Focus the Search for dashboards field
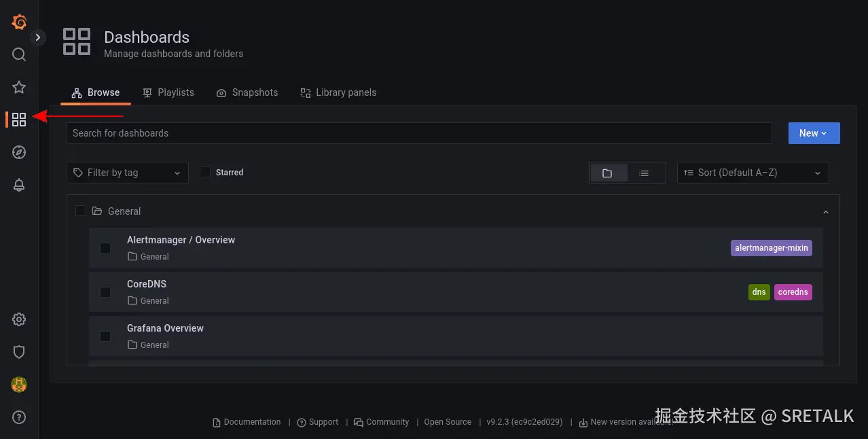868x439 pixels. click(419, 133)
